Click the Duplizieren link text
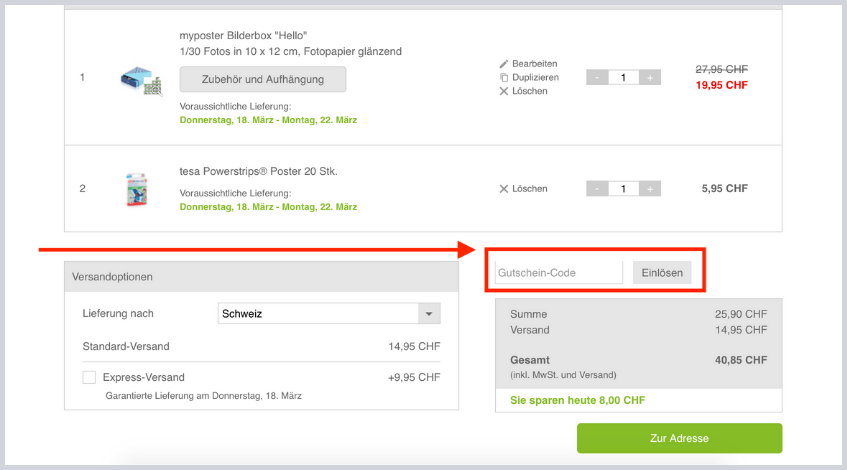The height and width of the screenshot is (470, 847). coord(535,77)
